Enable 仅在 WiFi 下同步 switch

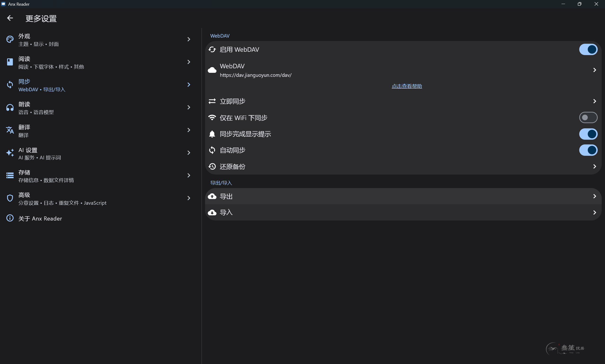588,117
